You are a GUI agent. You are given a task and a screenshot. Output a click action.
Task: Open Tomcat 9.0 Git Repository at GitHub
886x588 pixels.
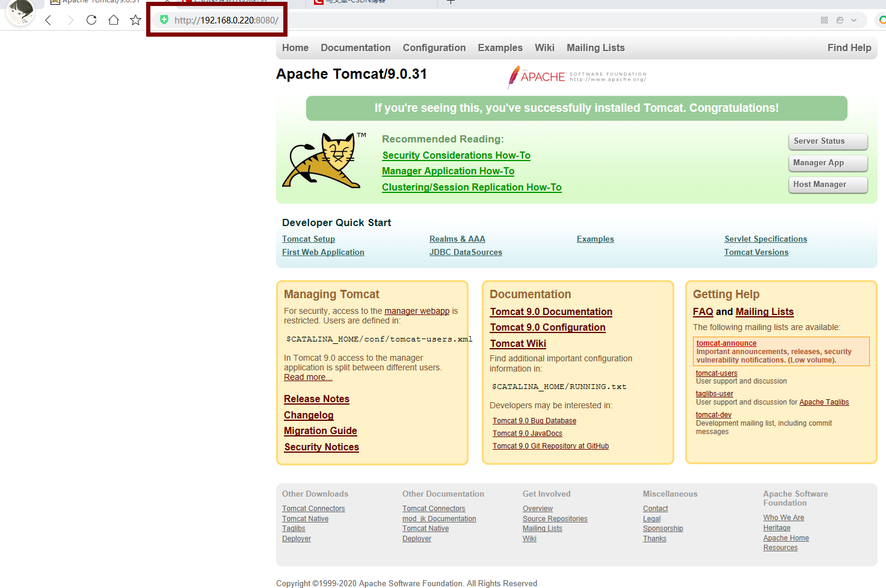coord(550,446)
